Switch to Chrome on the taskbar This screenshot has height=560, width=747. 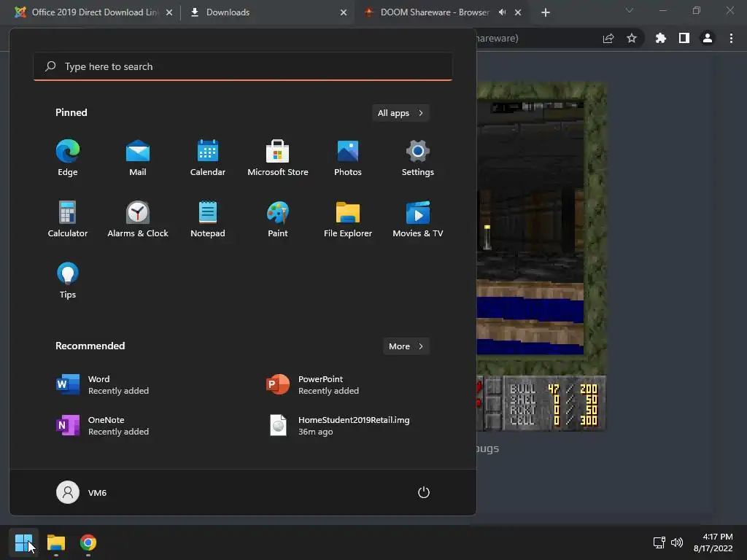[x=88, y=542]
